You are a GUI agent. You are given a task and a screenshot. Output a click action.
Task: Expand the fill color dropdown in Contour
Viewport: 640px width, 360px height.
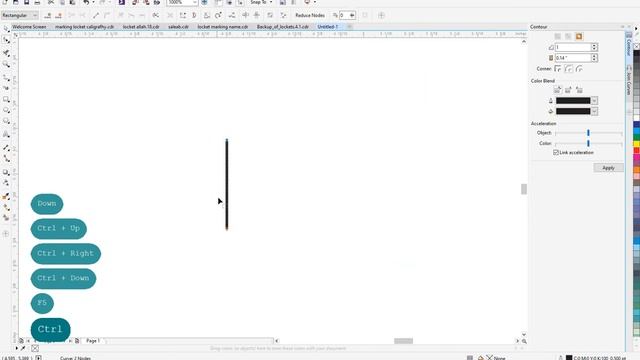click(594, 111)
